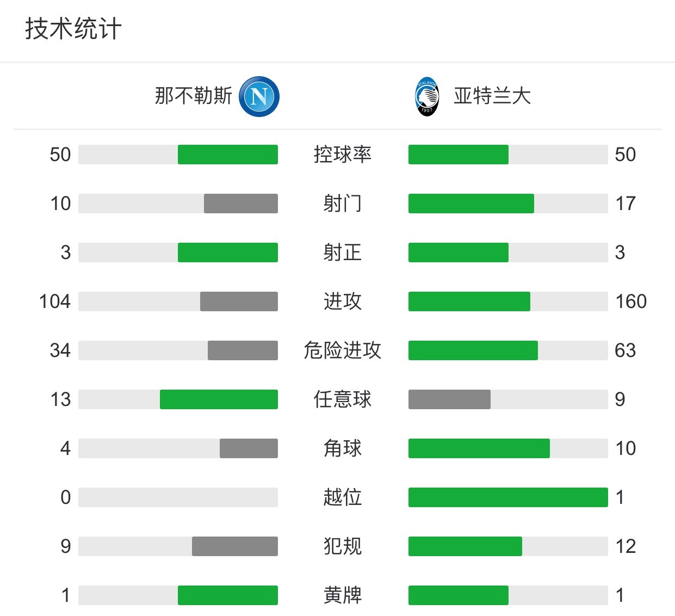Click Napoli's gray 射门 bar

(x=241, y=204)
